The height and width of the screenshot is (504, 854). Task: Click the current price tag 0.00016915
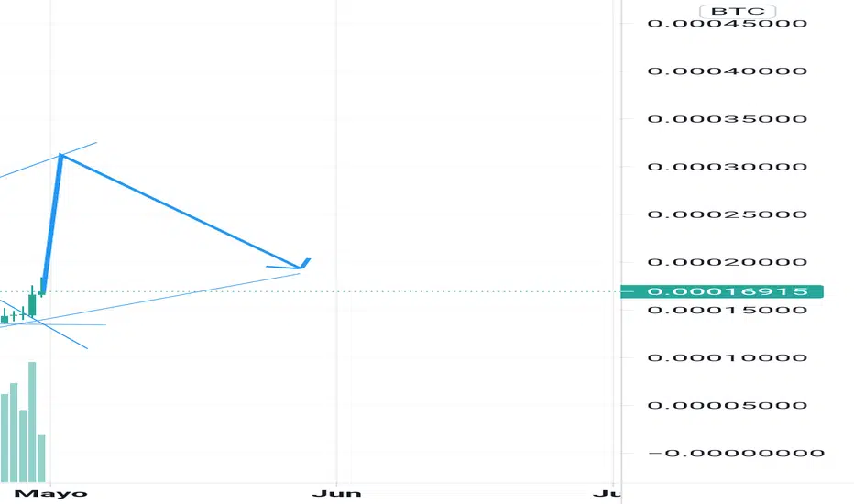coord(727,291)
